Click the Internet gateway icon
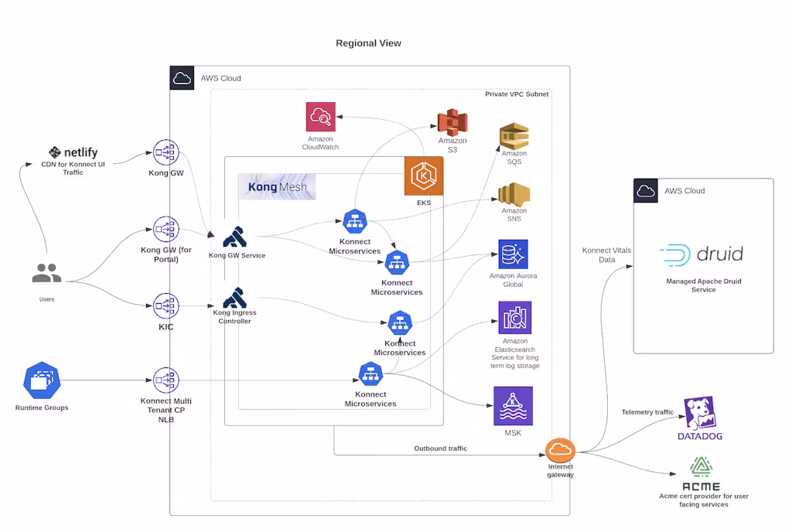The height and width of the screenshot is (532, 792). coord(560,450)
